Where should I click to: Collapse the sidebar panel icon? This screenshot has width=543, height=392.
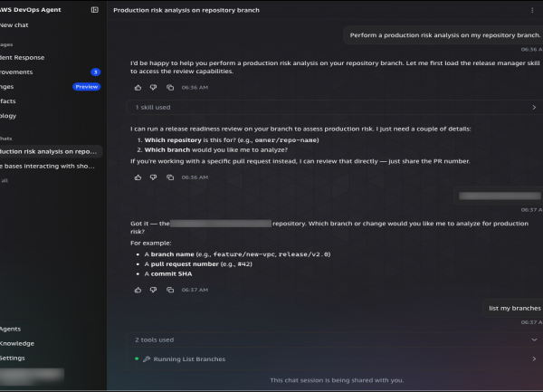click(x=94, y=10)
